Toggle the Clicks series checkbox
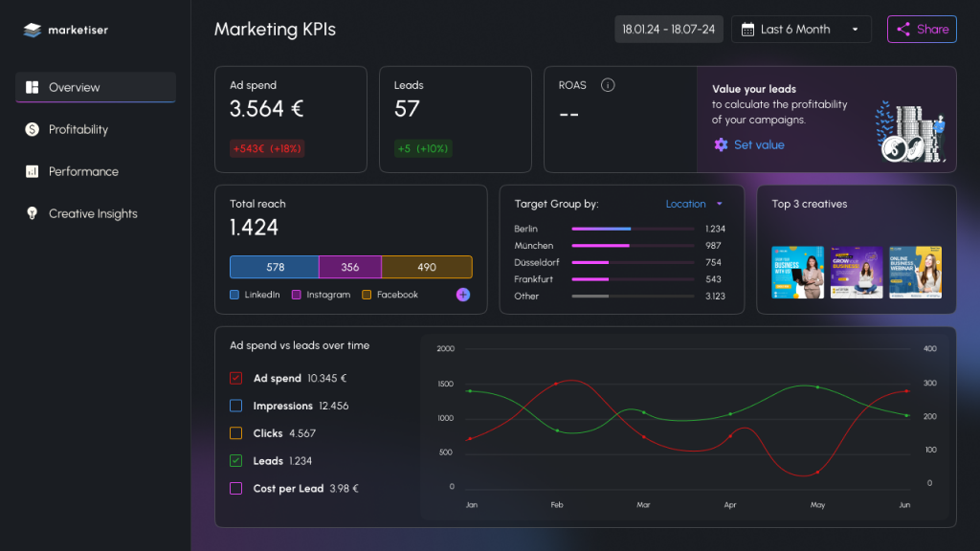 click(236, 433)
